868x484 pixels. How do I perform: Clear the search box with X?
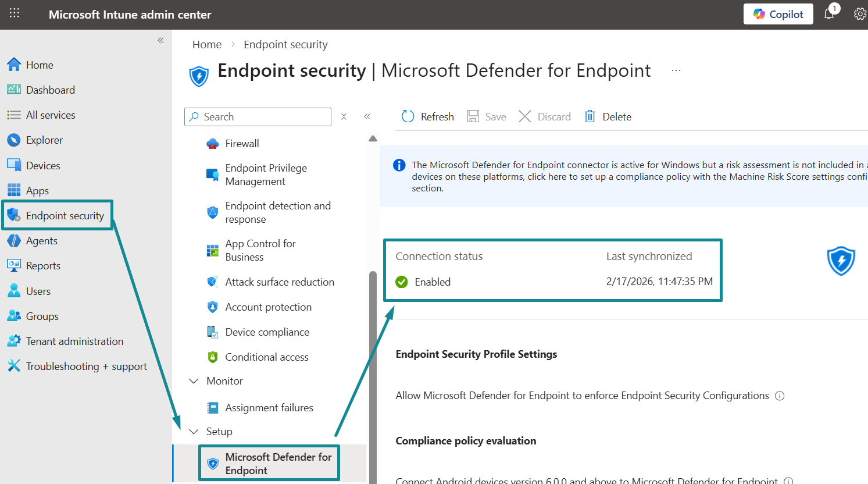344,117
